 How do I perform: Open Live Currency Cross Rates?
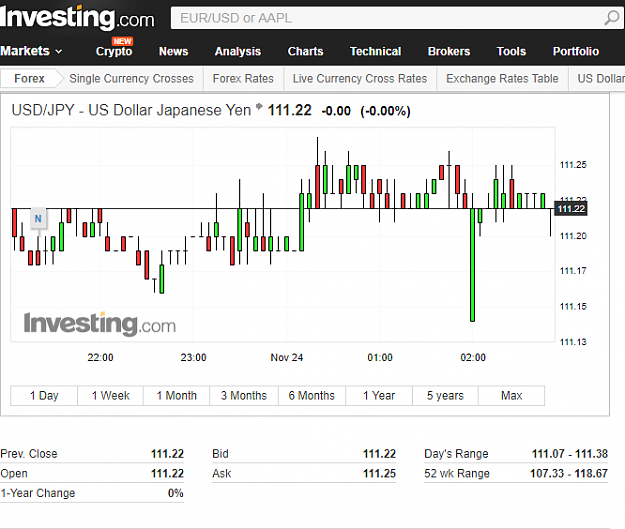[x=360, y=79]
